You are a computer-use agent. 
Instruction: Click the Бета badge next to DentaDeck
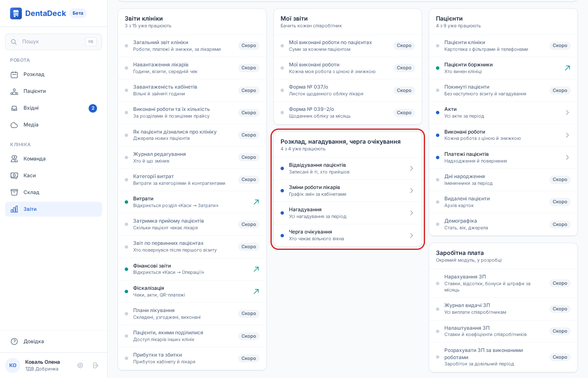coord(78,13)
